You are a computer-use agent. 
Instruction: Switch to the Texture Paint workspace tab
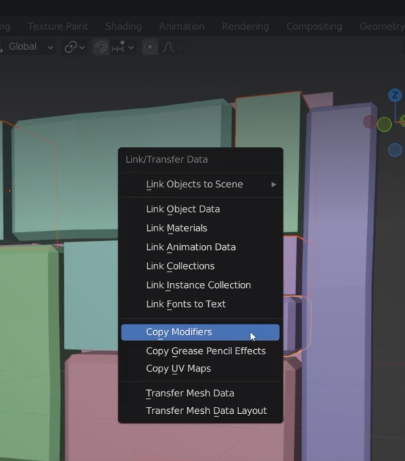[58, 26]
